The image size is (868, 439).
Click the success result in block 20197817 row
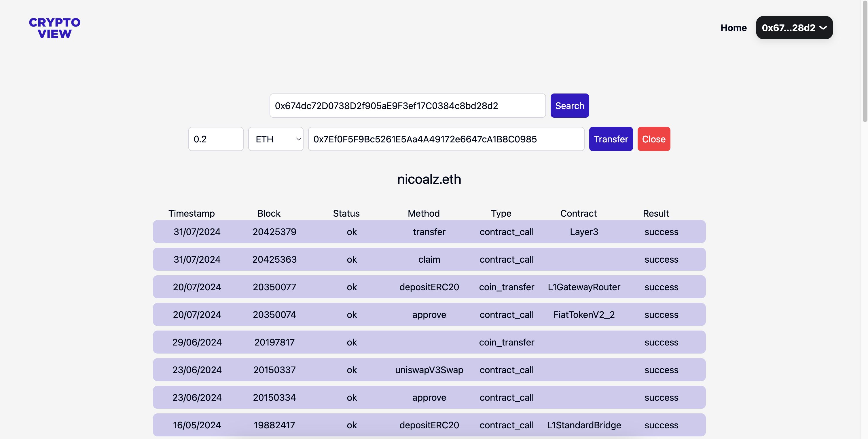pos(661,342)
